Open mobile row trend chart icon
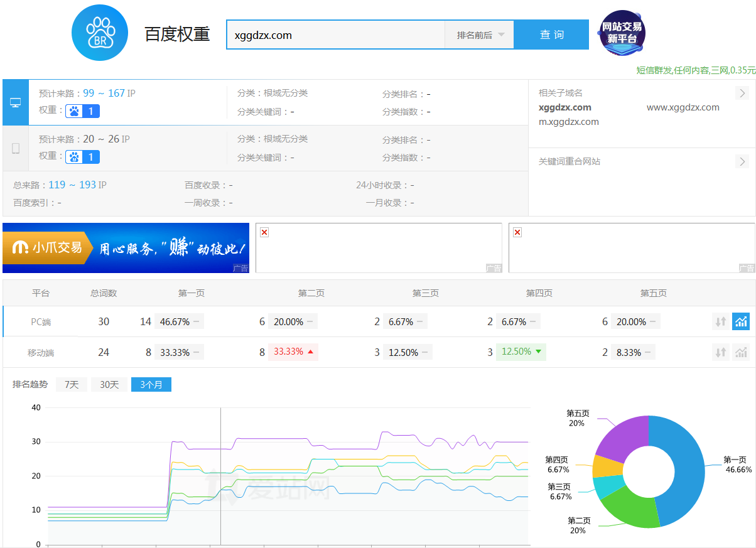Screen dimensions: 756x548 click(x=741, y=352)
